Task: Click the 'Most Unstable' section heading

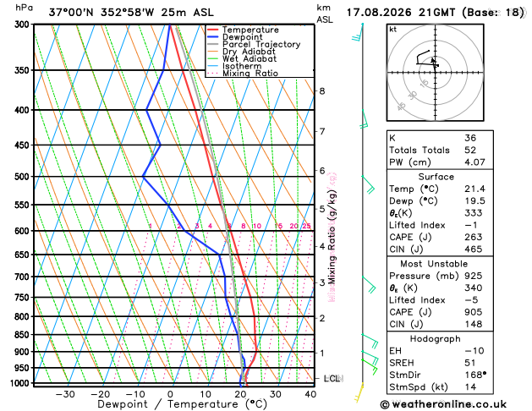Action: 434,264
